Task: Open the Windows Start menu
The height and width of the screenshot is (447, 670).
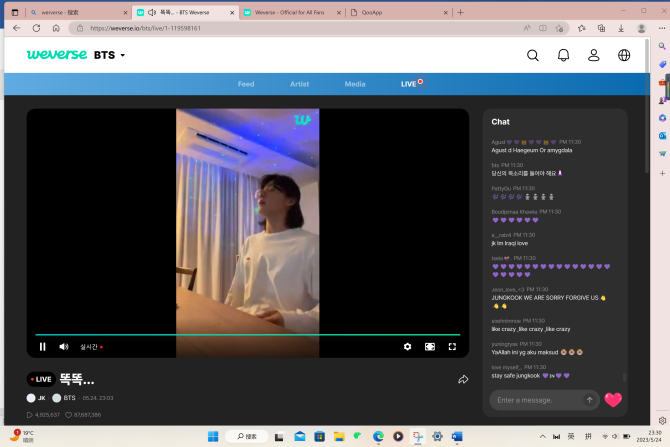Action: pyautogui.click(x=212, y=436)
